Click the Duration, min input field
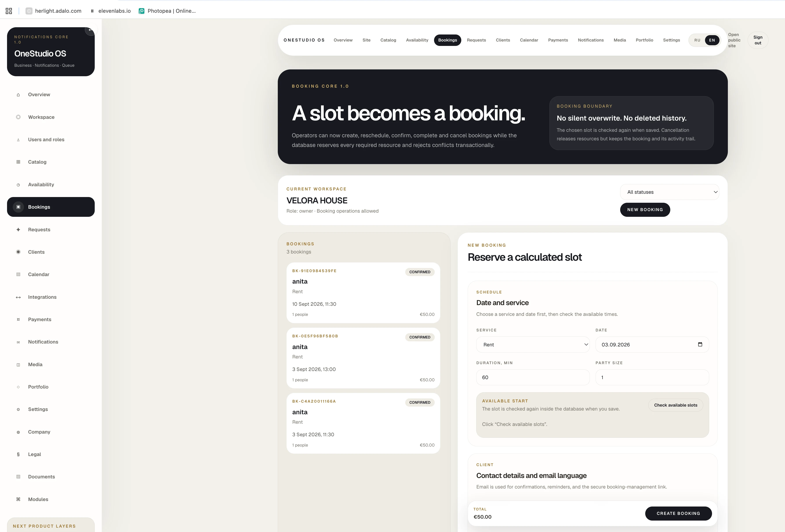Viewport: 785px width, 532px height. (533, 377)
